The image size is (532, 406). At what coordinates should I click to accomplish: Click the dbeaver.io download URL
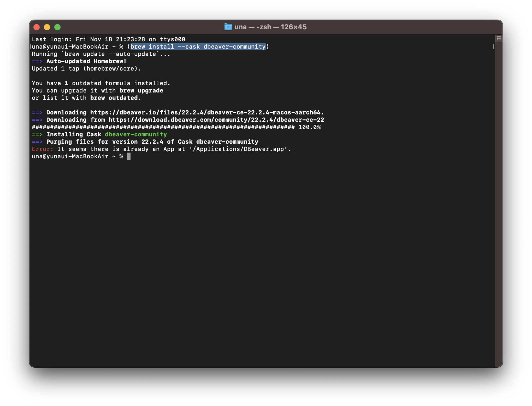coord(207,113)
